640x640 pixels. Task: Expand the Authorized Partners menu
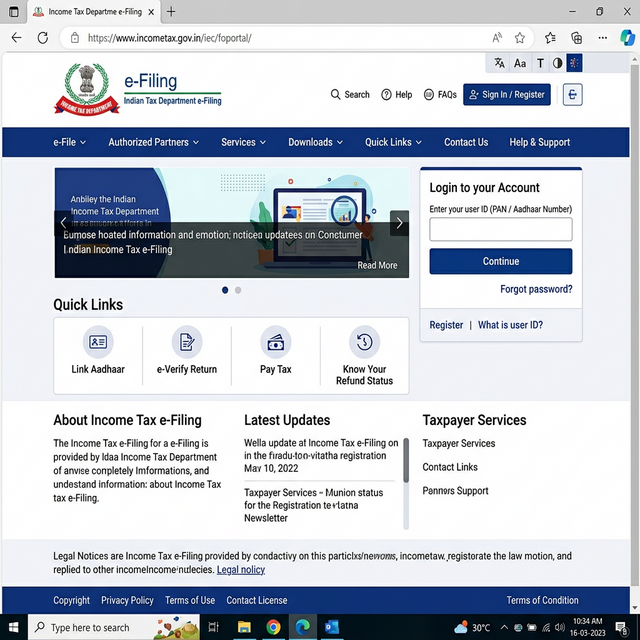point(153,142)
